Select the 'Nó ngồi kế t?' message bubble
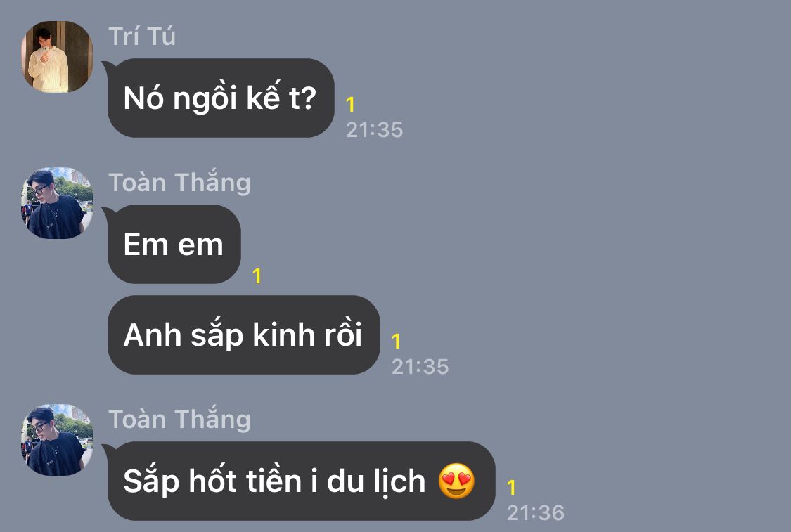 [x=221, y=98]
